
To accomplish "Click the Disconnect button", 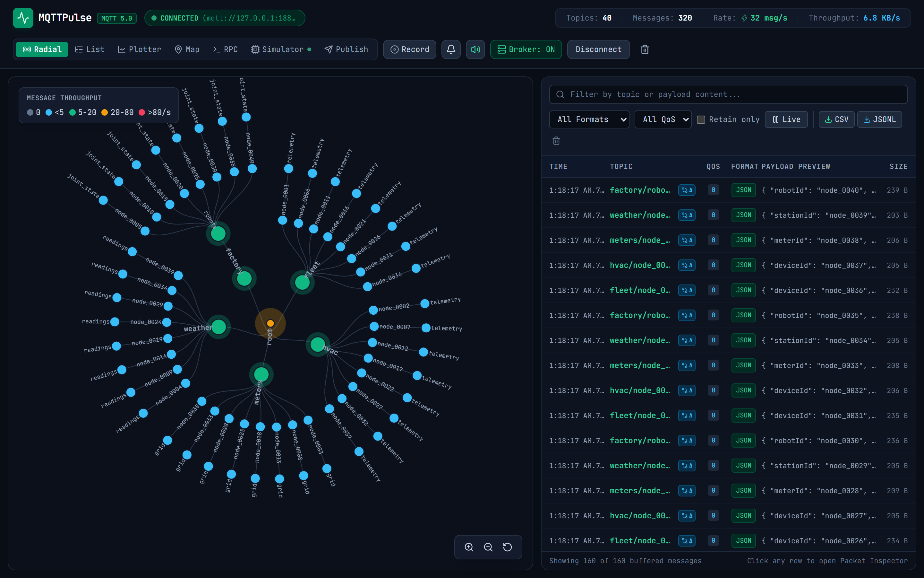I will point(598,49).
